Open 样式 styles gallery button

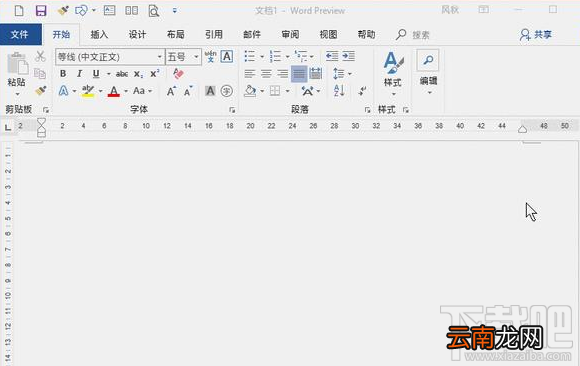pyautogui.click(x=393, y=73)
